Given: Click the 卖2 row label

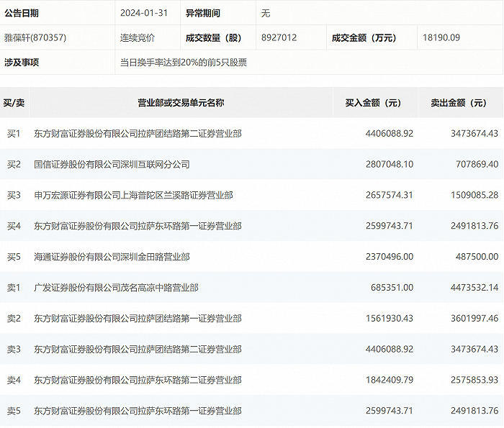Looking at the screenshot, I should [14, 318].
